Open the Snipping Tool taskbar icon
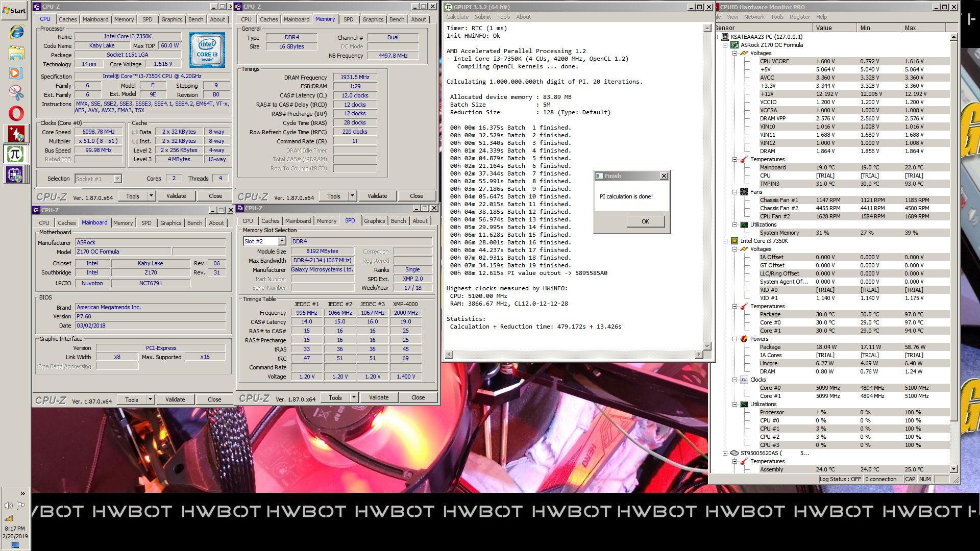 point(16,92)
